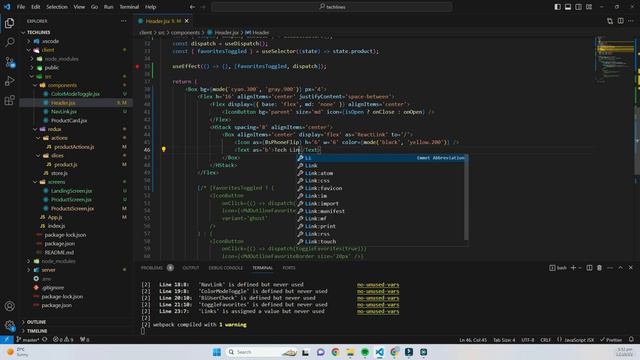Click the remote window indicator in status bar

coord(7,340)
